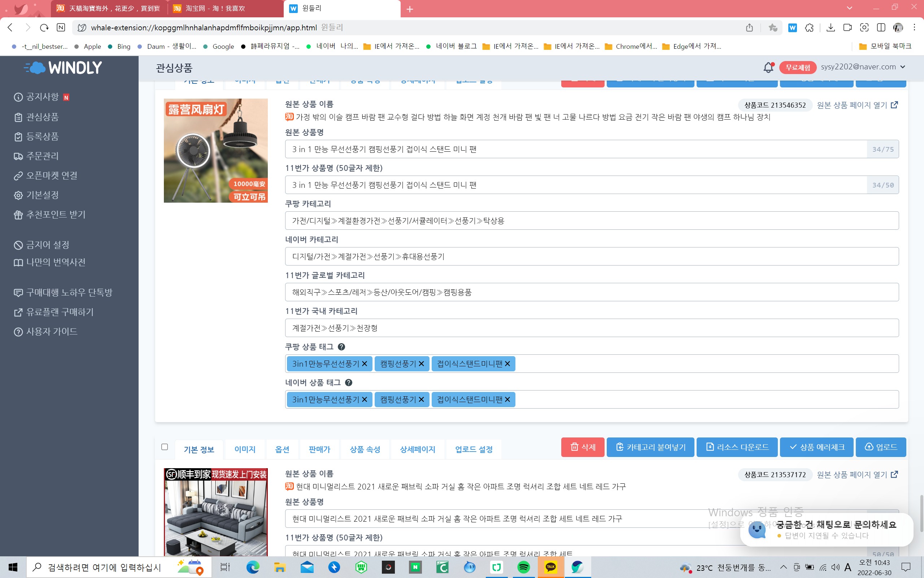Switch to 옵션 tab for sofa product
This screenshot has width=924, height=578.
(x=282, y=449)
